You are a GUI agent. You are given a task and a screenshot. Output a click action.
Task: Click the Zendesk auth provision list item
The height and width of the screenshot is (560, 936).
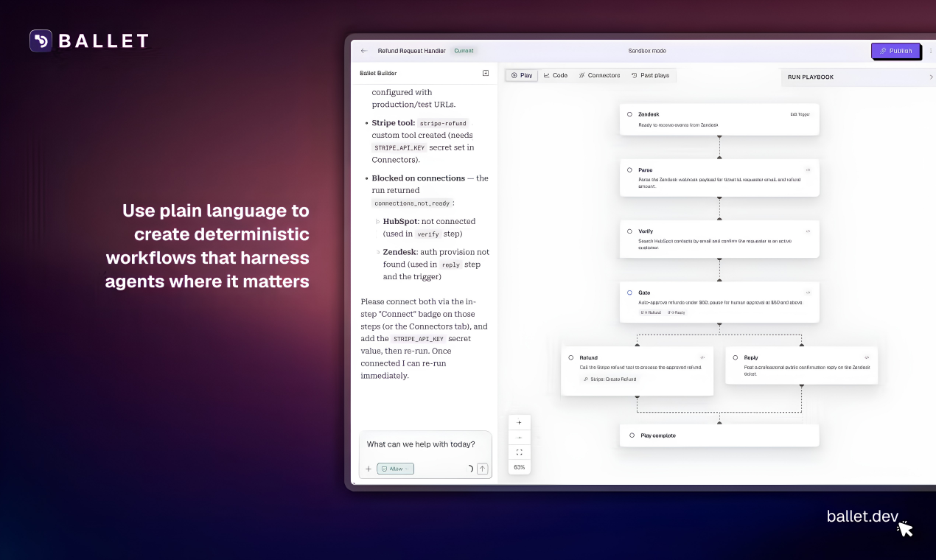435,264
